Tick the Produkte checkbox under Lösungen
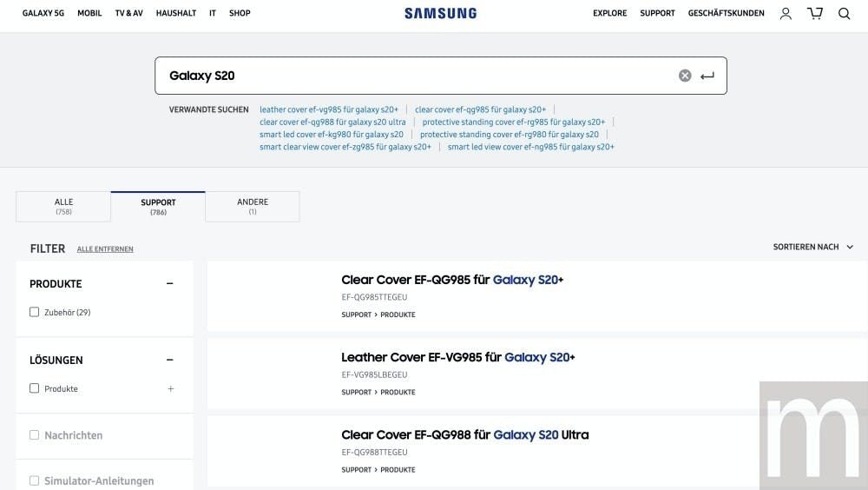868x490 pixels. 35,388
